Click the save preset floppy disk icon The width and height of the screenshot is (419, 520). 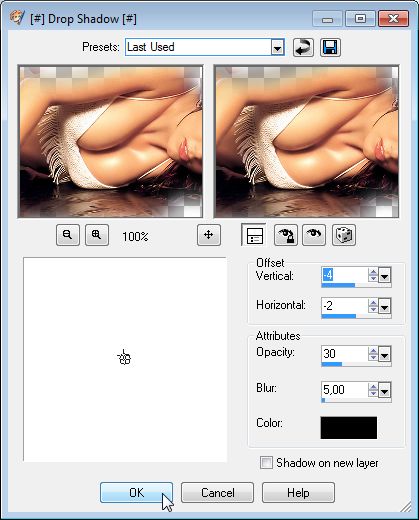330,47
